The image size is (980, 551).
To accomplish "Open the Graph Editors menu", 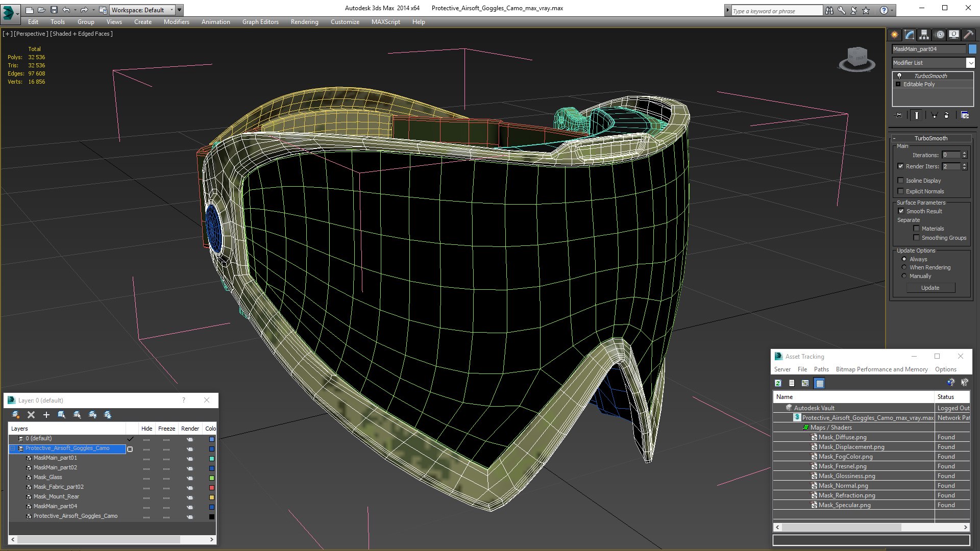I will click(x=260, y=22).
